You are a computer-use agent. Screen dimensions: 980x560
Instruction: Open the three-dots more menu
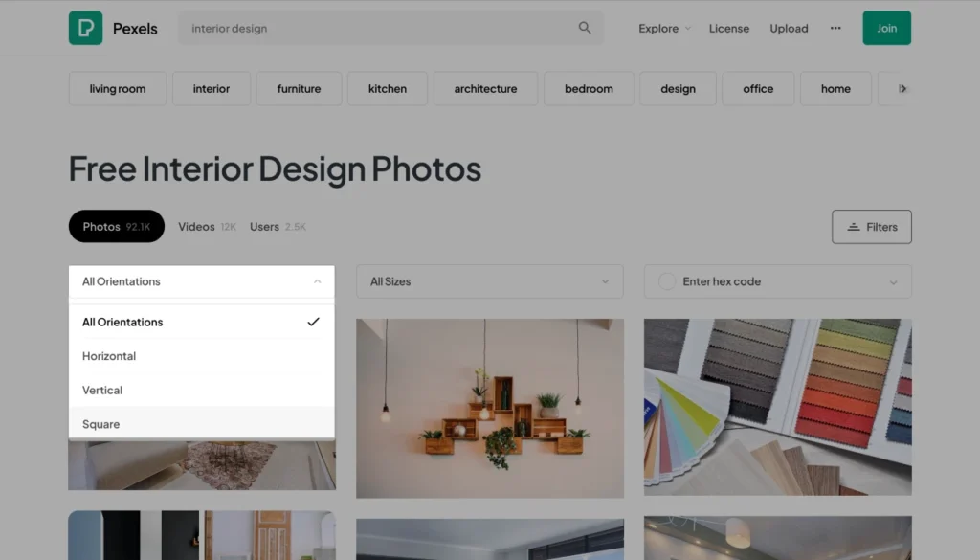coord(835,28)
